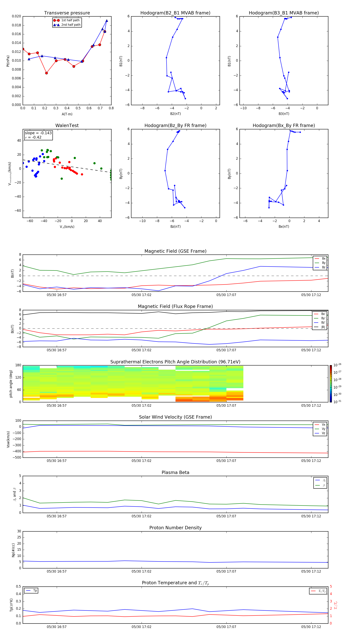Click the '10^-26' colorbar tick label
The height and width of the screenshot is (644, 351).
(337, 365)
